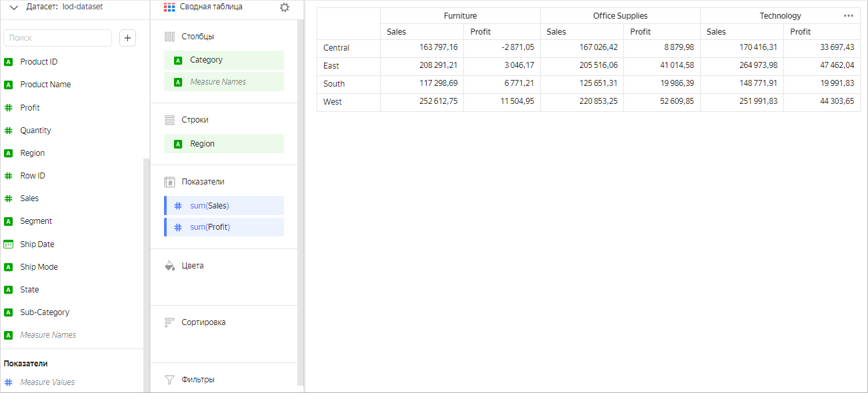Focus the dataset field search box

click(x=58, y=38)
